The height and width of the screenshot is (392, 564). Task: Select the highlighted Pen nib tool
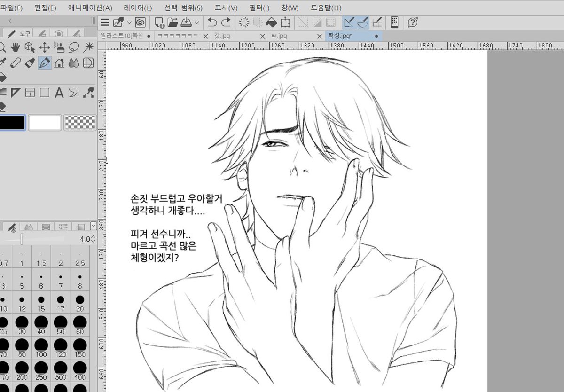point(45,62)
